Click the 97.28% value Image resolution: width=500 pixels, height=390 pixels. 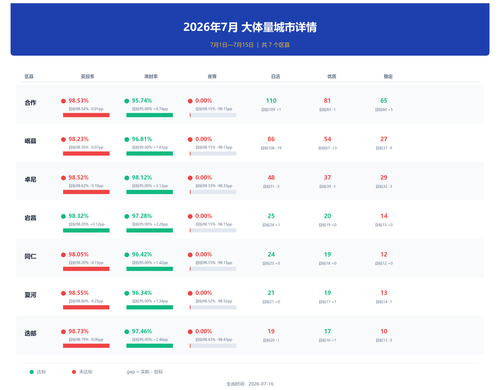pos(142,216)
